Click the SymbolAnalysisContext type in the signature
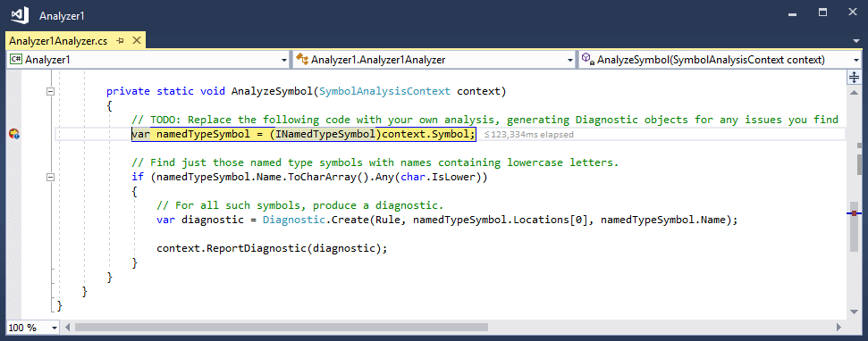868x341 pixels. coord(383,91)
